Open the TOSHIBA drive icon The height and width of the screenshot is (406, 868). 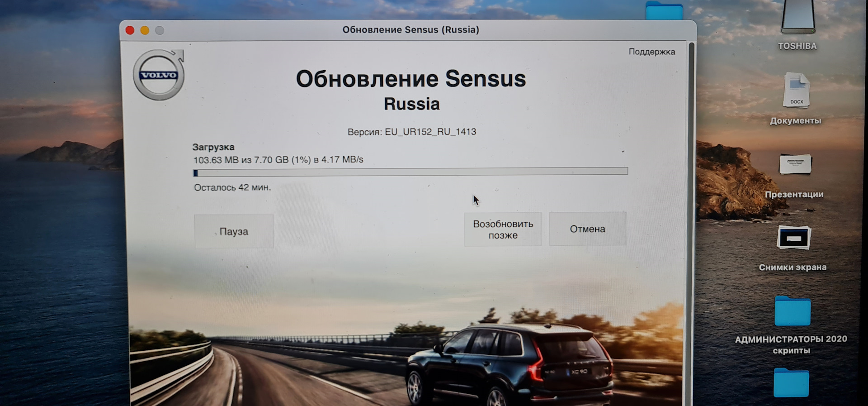[797, 17]
